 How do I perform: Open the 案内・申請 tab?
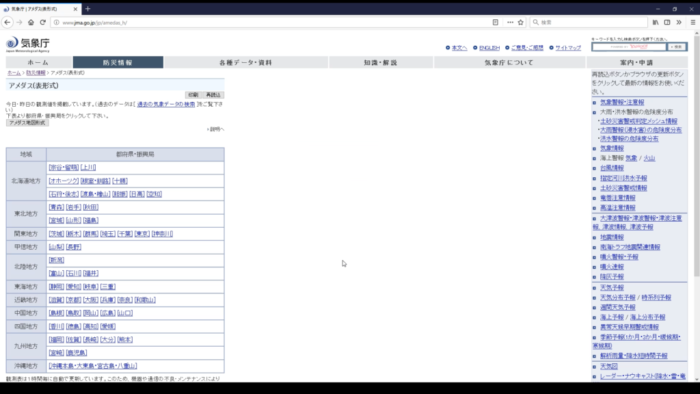coord(637,62)
